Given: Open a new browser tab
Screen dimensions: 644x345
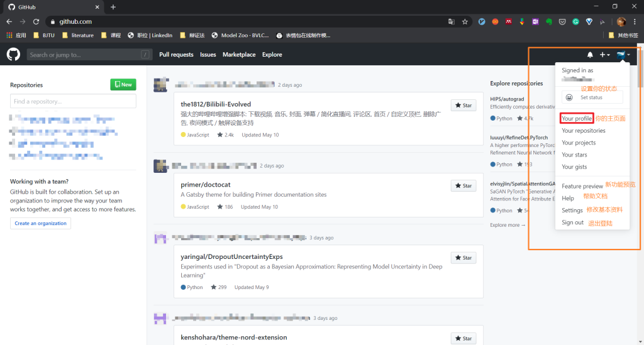Looking at the screenshot, I should (113, 7).
